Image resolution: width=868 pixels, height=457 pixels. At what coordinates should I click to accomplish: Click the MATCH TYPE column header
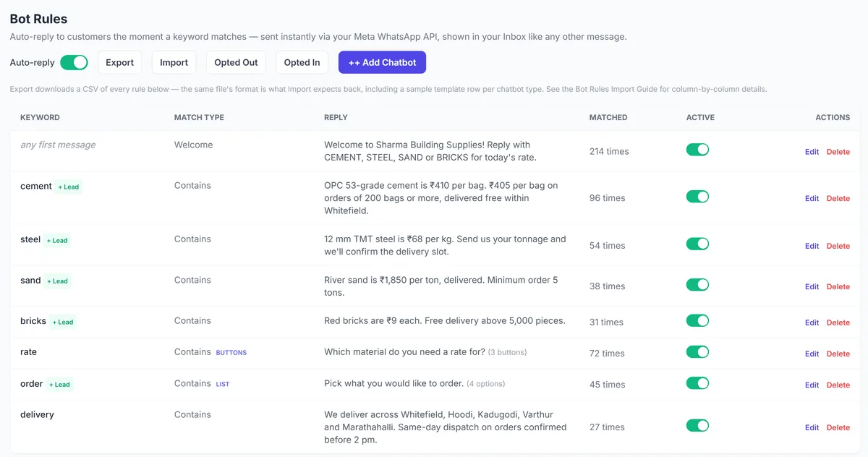(x=199, y=117)
